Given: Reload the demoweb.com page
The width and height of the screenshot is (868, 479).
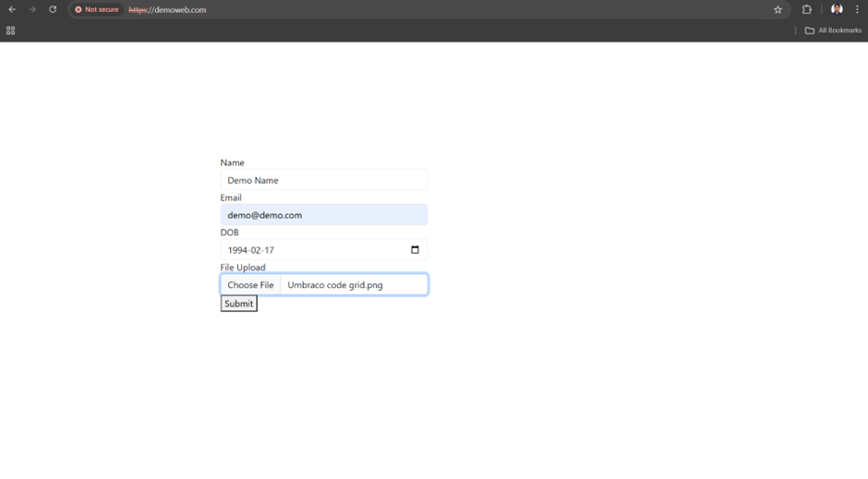Looking at the screenshot, I should pyautogui.click(x=53, y=9).
